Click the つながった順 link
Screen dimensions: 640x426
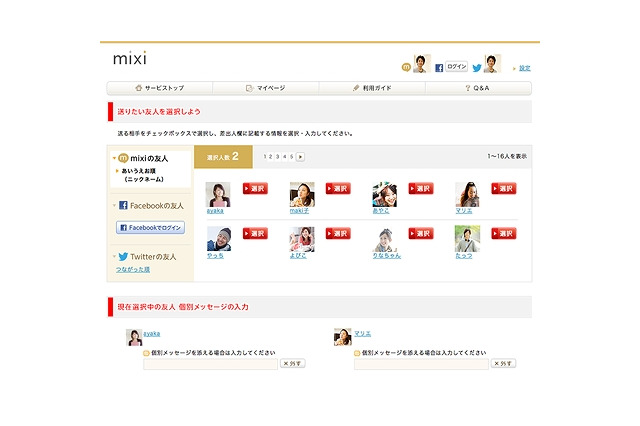[x=133, y=270]
